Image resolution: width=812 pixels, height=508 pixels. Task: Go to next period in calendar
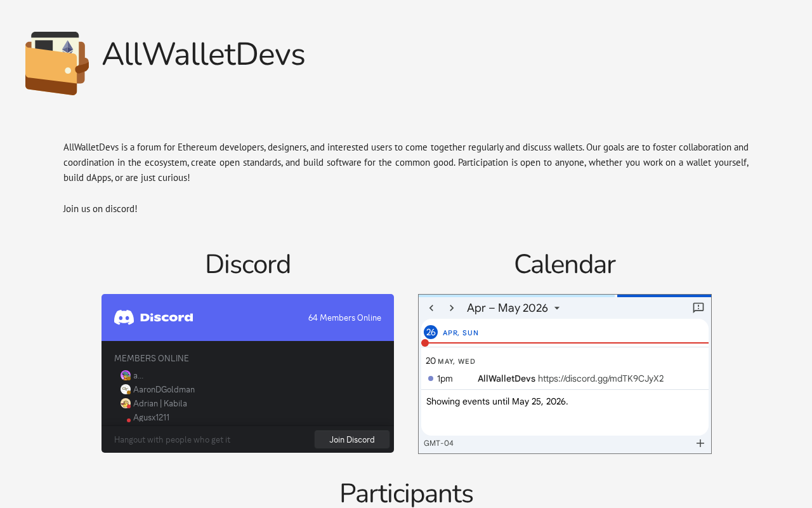click(x=452, y=308)
